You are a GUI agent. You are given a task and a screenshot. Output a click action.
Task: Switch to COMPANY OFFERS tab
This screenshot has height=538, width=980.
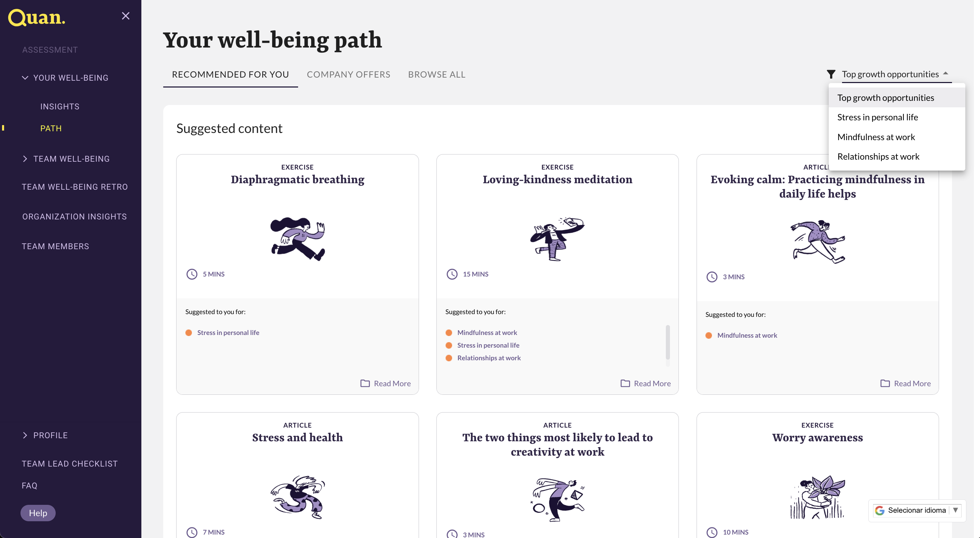point(349,74)
